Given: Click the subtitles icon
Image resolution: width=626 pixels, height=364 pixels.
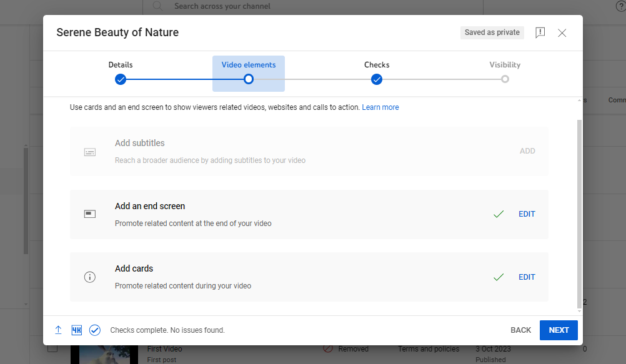Looking at the screenshot, I should click(x=90, y=152).
